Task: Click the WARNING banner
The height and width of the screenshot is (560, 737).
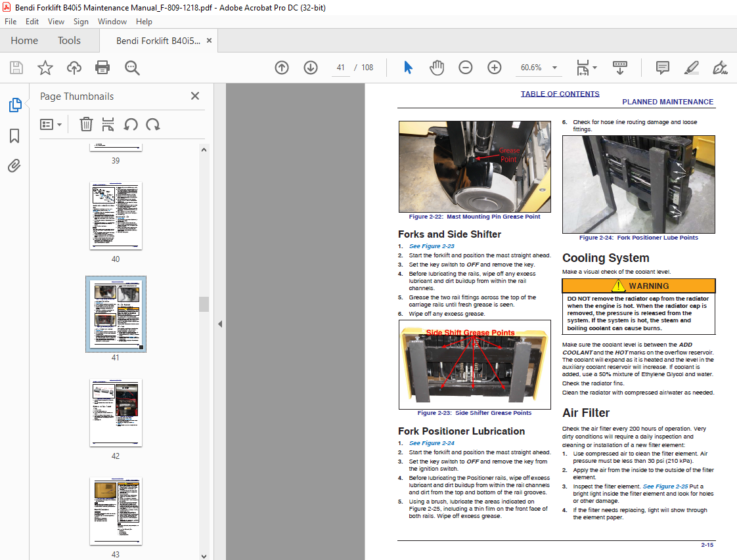Action: click(x=638, y=286)
